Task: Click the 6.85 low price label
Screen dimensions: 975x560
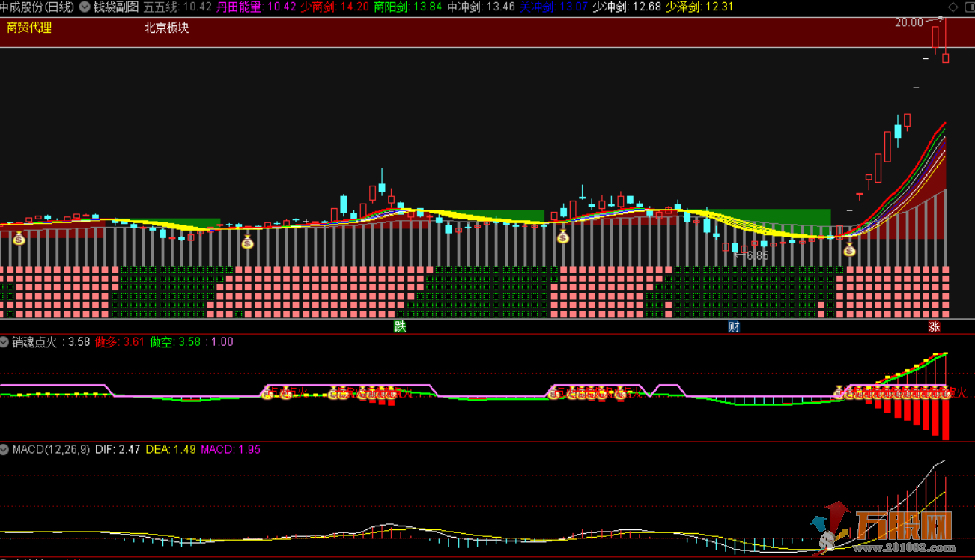Action: click(x=756, y=255)
